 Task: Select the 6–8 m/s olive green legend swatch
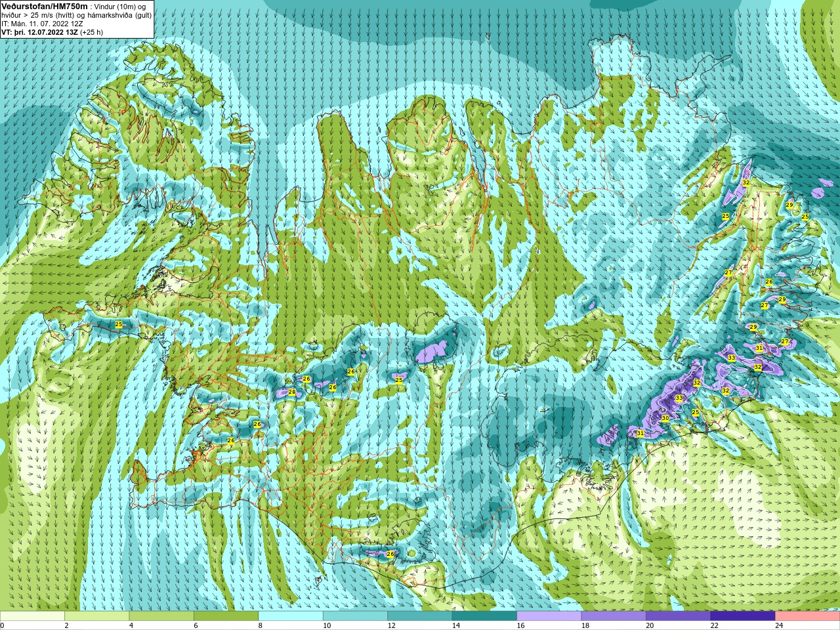click(226, 616)
